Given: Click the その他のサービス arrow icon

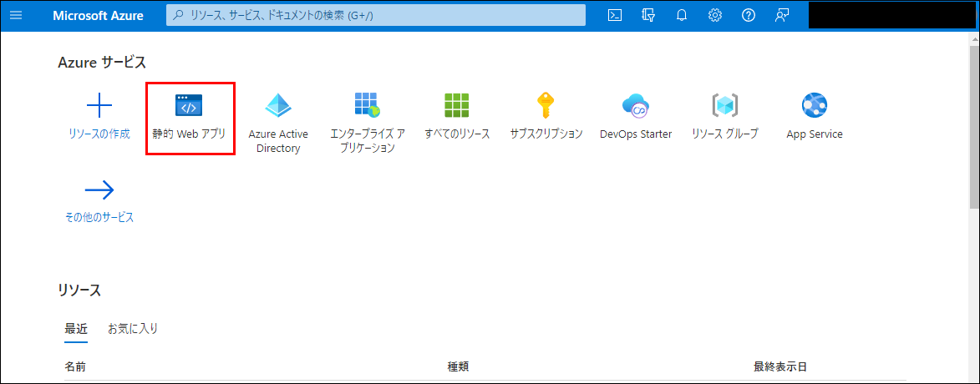Looking at the screenshot, I should click(x=99, y=189).
